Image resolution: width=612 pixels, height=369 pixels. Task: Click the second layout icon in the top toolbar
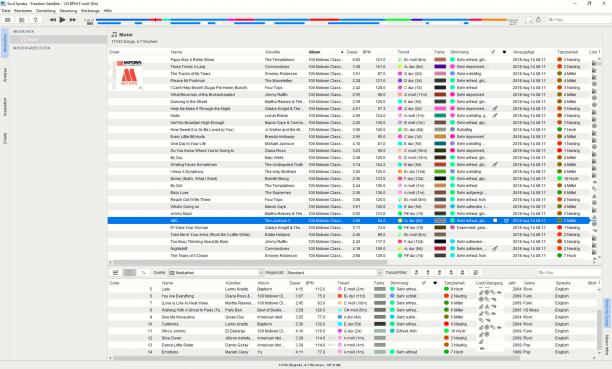click(22, 20)
